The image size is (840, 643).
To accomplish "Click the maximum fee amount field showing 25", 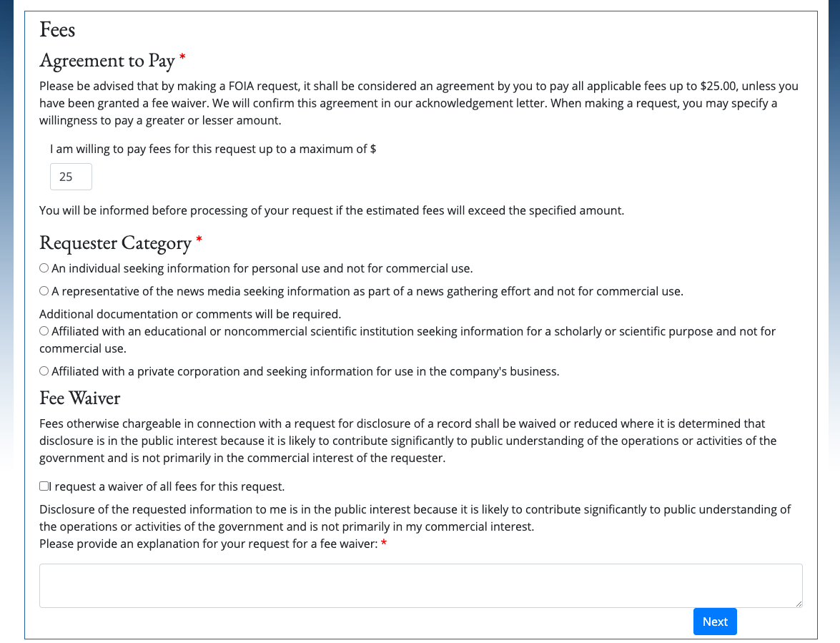I will click(x=71, y=177).
